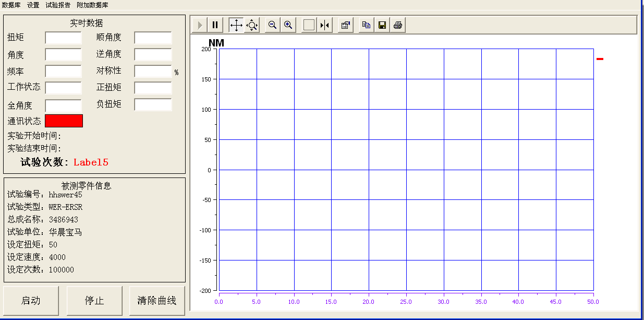This screenshot has height=320, width=644.
Task: Select the axes scroll tool
Action: tap(236, 25)
